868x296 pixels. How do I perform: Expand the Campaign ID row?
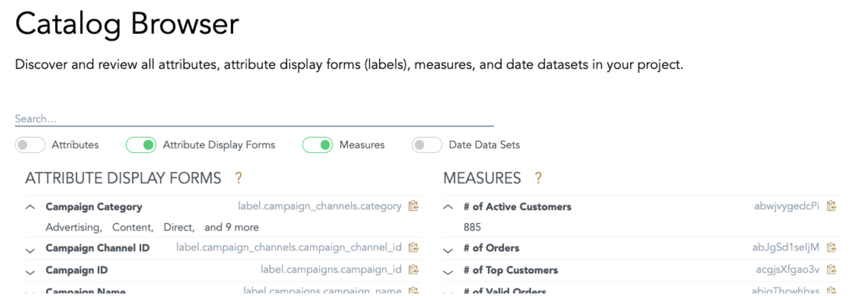point(30,272)
